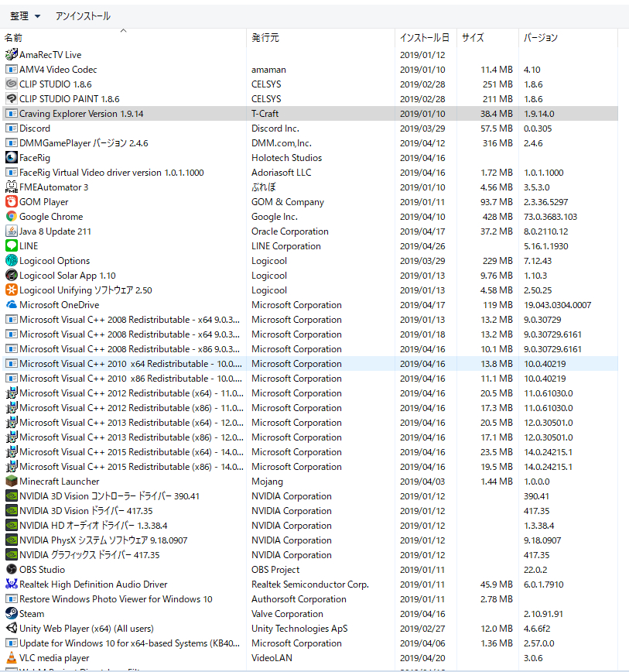Select Visual C++ 2013 Redistributable (x64)
The height and width of the screenshot is (672, 629).
[x=310, y=423]
